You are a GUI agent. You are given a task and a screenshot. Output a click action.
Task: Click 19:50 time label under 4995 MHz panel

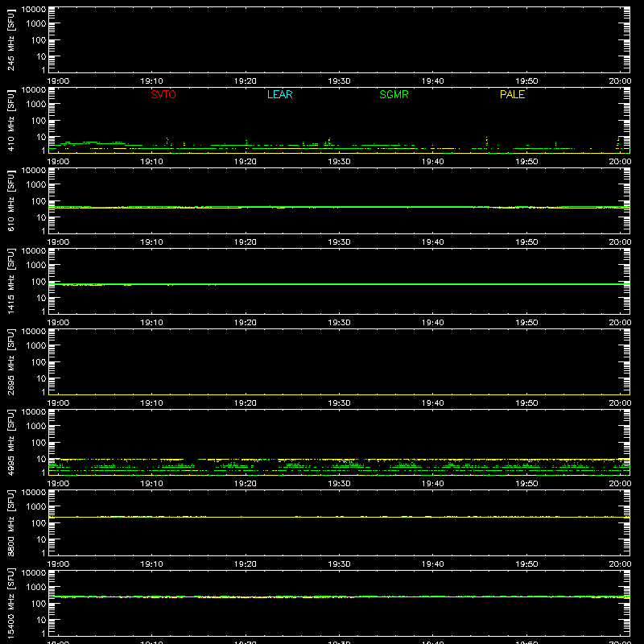tap(526, 484)
